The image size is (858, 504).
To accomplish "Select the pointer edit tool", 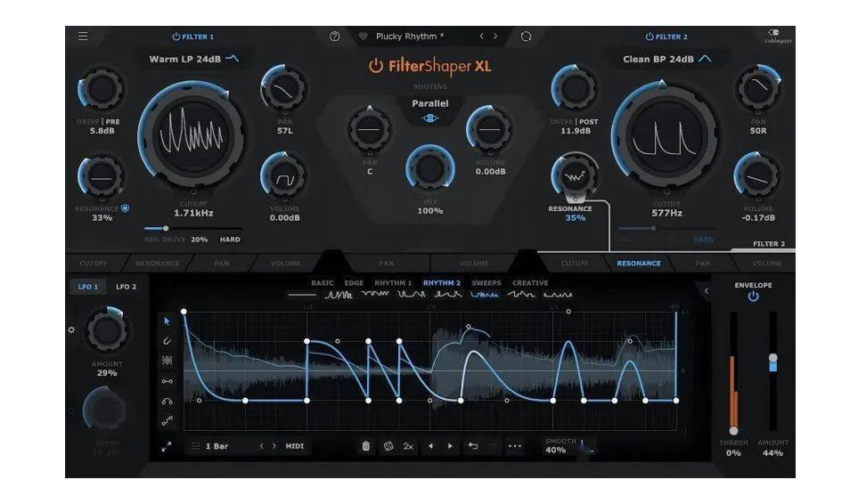I will pos(167,321).
